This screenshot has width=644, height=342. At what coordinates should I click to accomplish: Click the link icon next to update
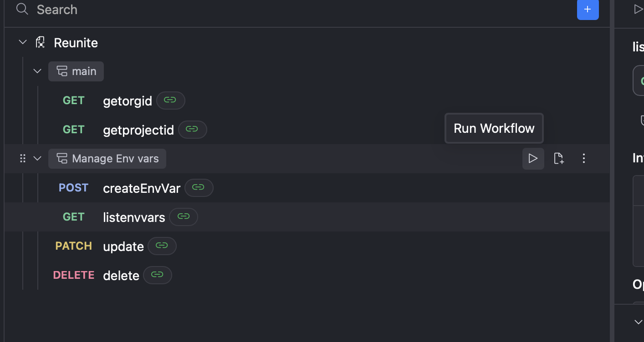(162, 246)
